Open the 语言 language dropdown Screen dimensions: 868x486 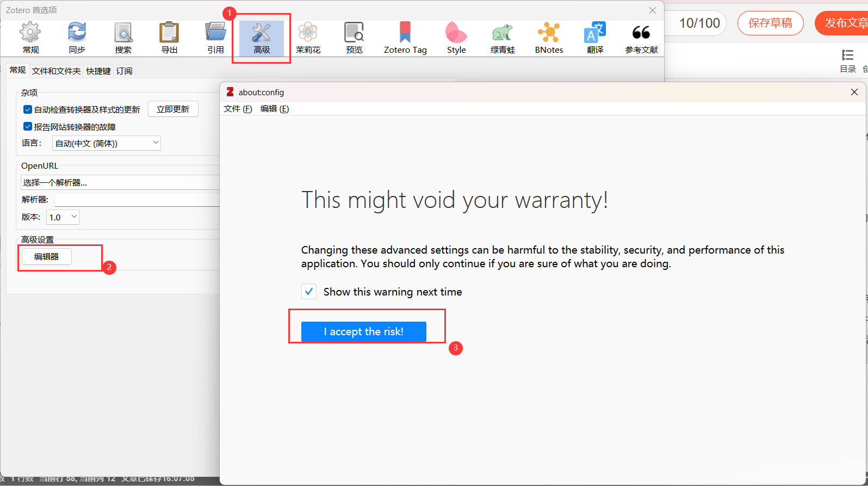pyautogui.click(x=107, y=143)
